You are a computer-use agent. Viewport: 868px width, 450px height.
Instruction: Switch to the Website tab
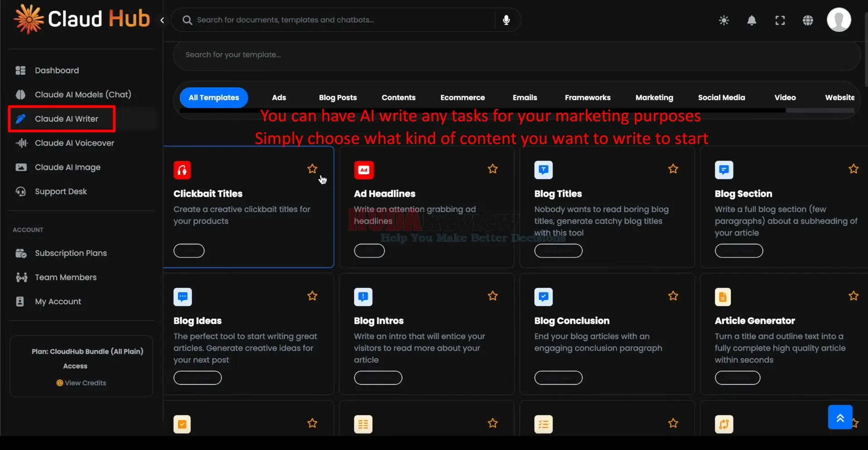(x=839, y=97)
